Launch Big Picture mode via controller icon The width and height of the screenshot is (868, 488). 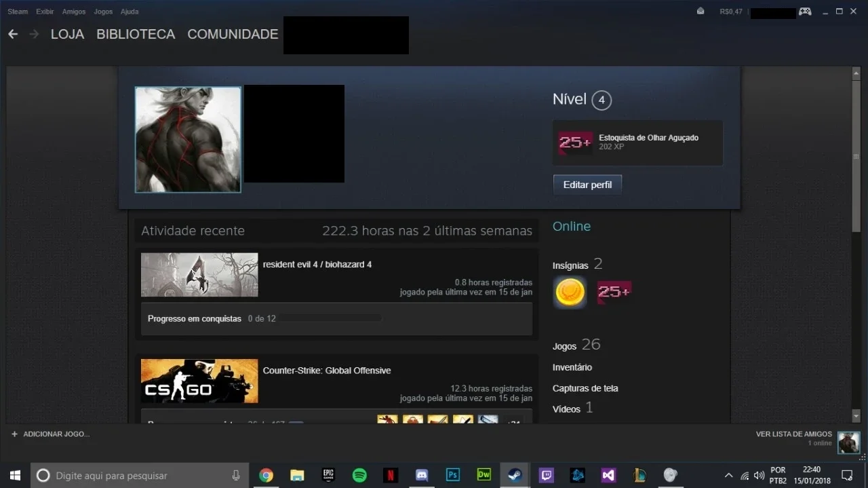click(x=805, y=12)
